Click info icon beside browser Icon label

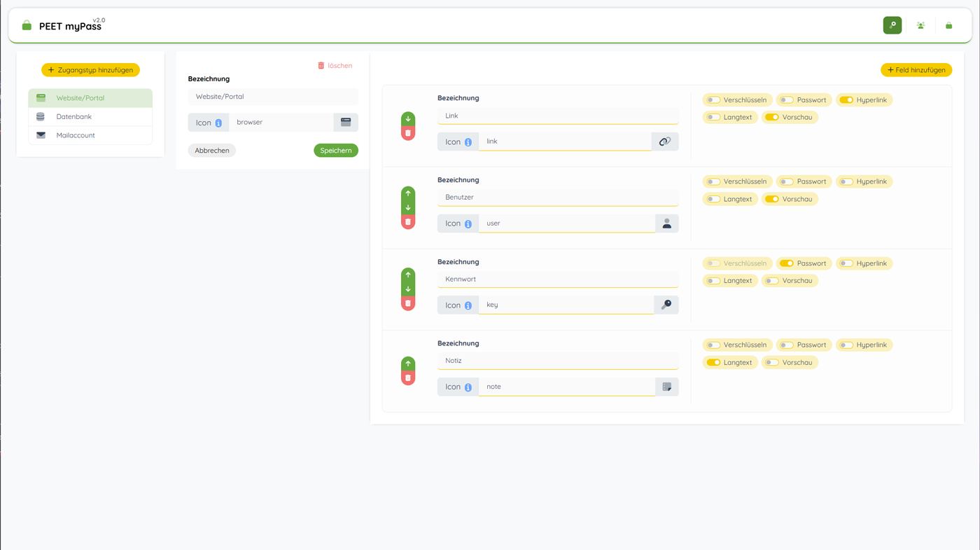pos(218,123)
